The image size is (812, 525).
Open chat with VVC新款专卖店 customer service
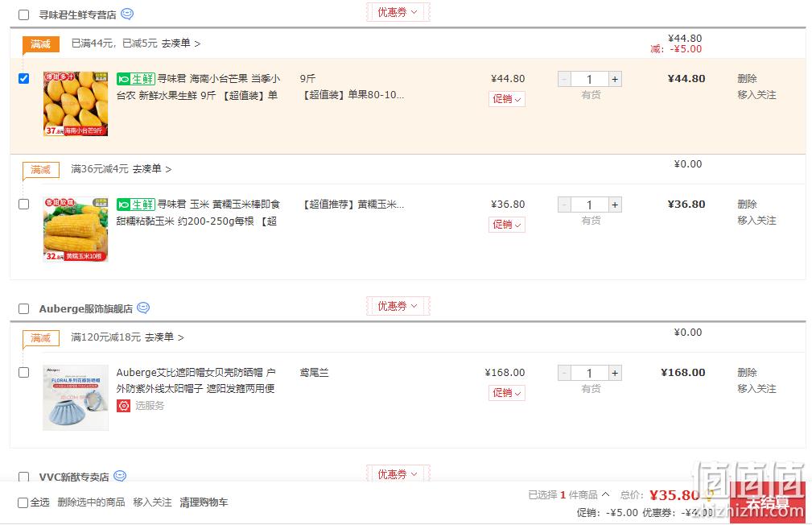point(120,476)
